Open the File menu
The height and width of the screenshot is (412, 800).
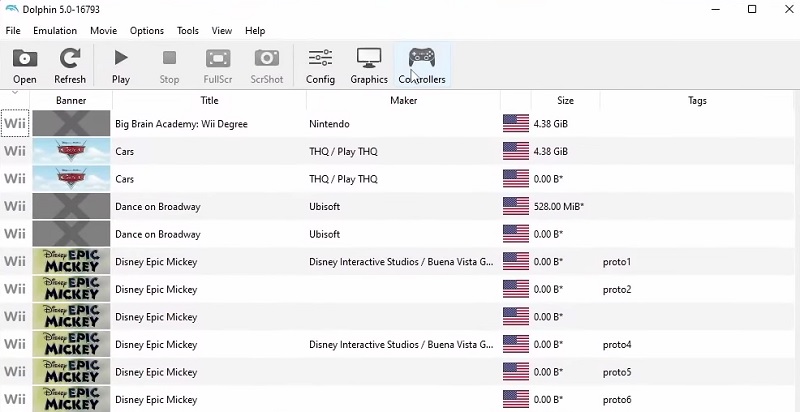point(13,31)
